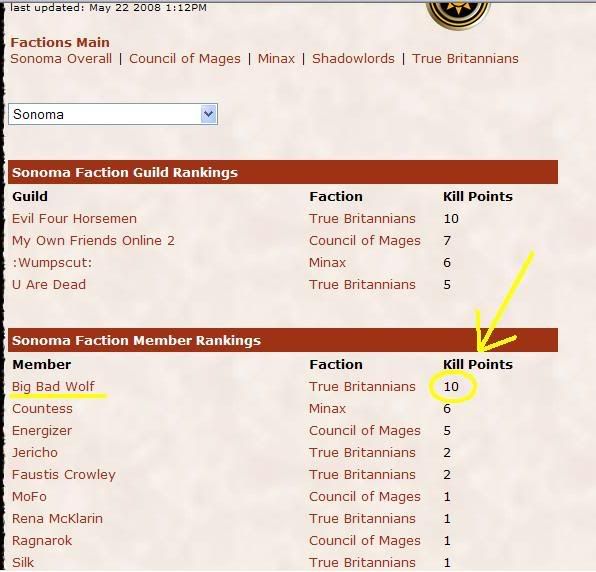Open the :Wumpscut: guild link

click(52, 263)
